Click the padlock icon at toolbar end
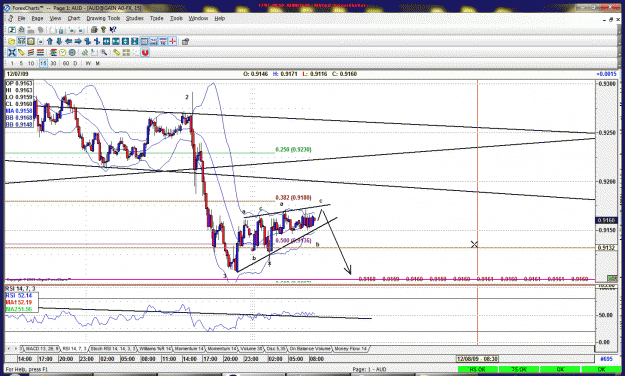625x376 pixels. click(x=185, y=41)
